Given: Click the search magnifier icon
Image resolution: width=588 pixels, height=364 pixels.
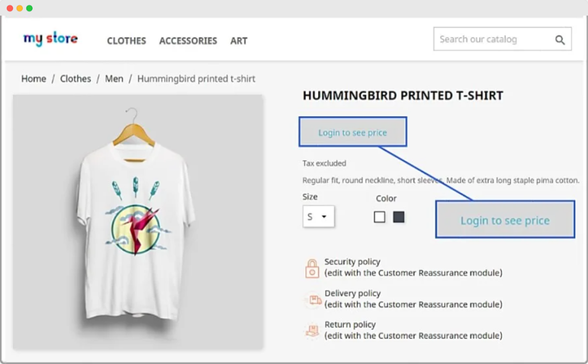Looking at the screenshot, I should (x=560, y=40).
